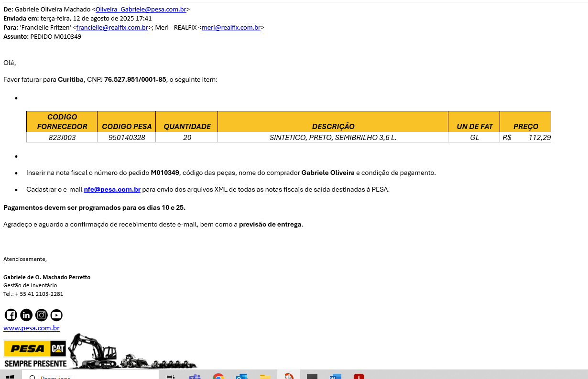This screenshot has width=588, height=379.
Task: Click the DESCRIÇÃO table header cell
Action: point(333,126)
